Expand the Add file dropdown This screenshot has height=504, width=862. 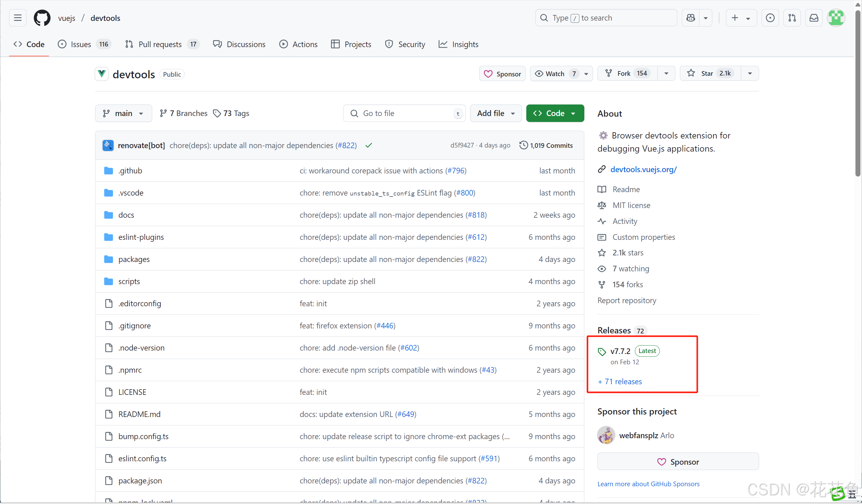tap(496, 113)
